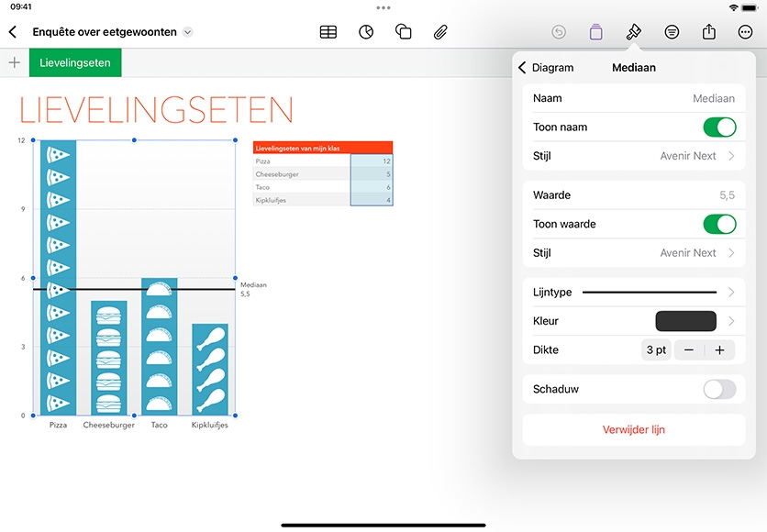Open the insert table icon

pyautogui.click(x=328, y=32)
